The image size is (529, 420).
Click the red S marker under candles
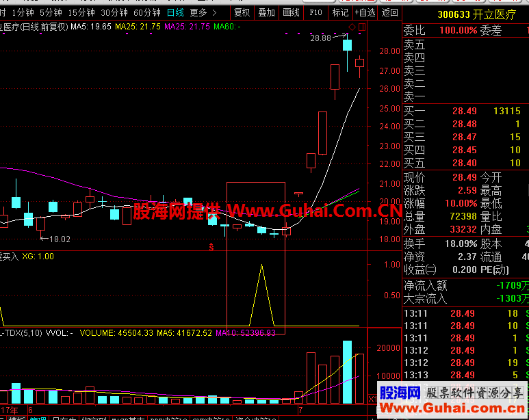pyautogui.click(x=211, y=247)
